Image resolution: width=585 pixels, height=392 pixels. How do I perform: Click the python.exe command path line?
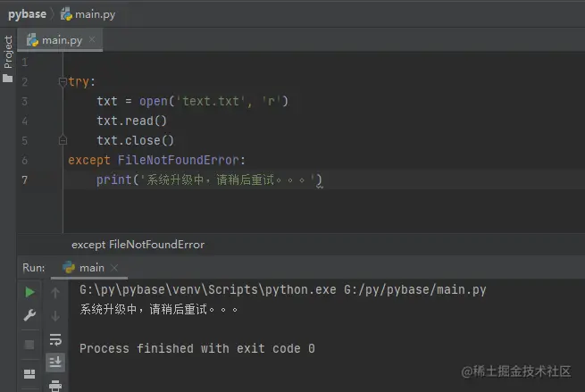click(x=283, y=290)
